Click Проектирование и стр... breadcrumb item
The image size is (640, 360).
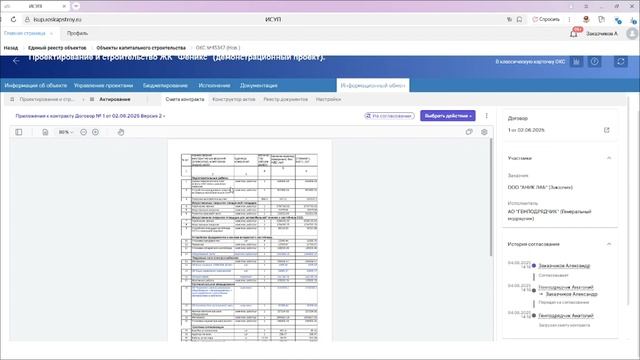pos(47,99)
